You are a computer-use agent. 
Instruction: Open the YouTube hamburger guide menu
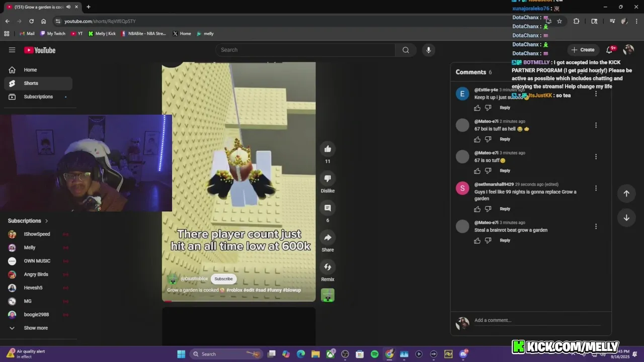click(x=12, y=50)
